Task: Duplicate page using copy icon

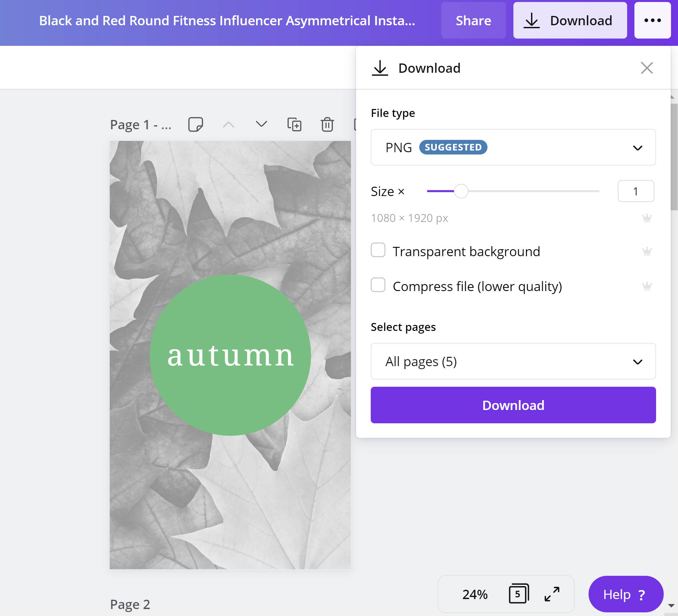Action: coord(294,124)
